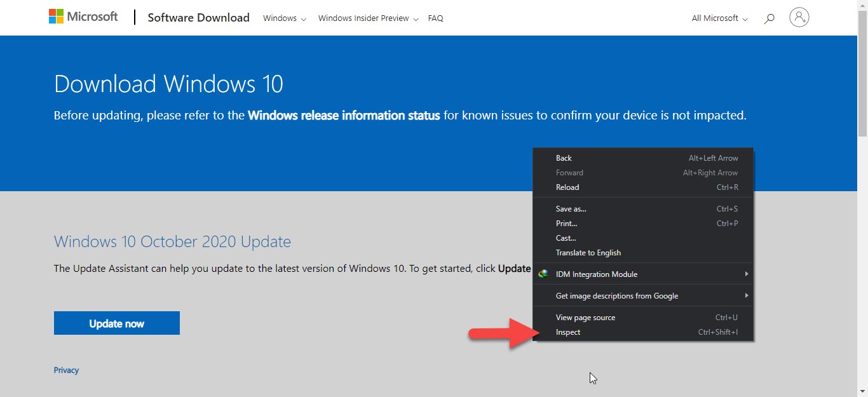
Task: Click the Windows release information status link
Action: (344, 116)
